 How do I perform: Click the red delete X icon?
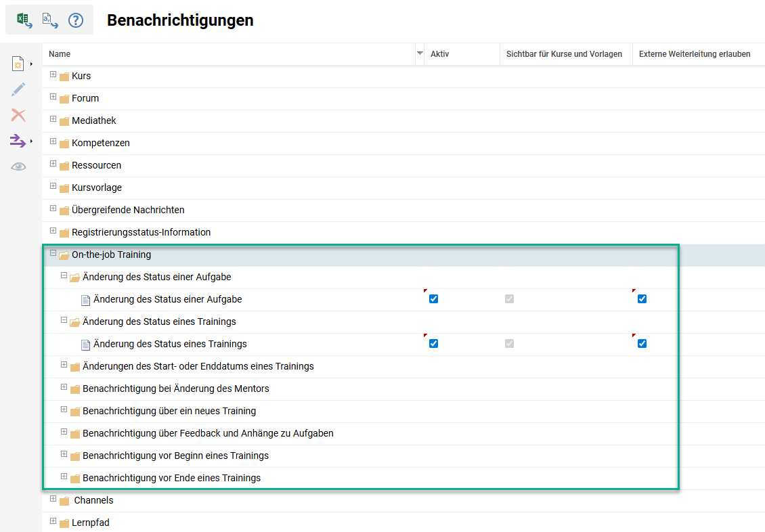(x=20, y=114)
